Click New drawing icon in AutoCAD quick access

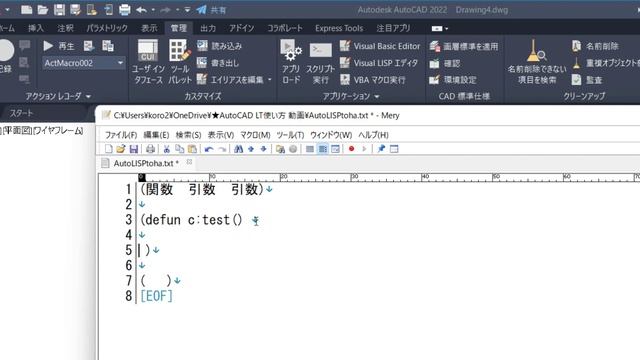(27, 9)
